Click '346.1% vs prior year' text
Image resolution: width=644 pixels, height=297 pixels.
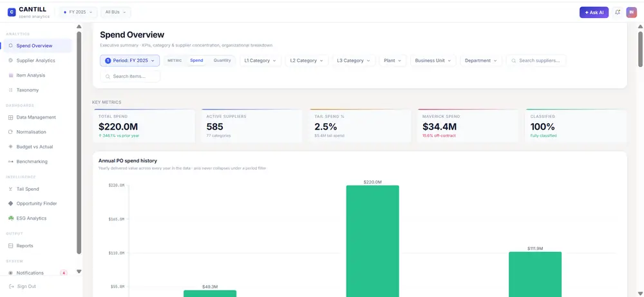[x=119, y=135]
